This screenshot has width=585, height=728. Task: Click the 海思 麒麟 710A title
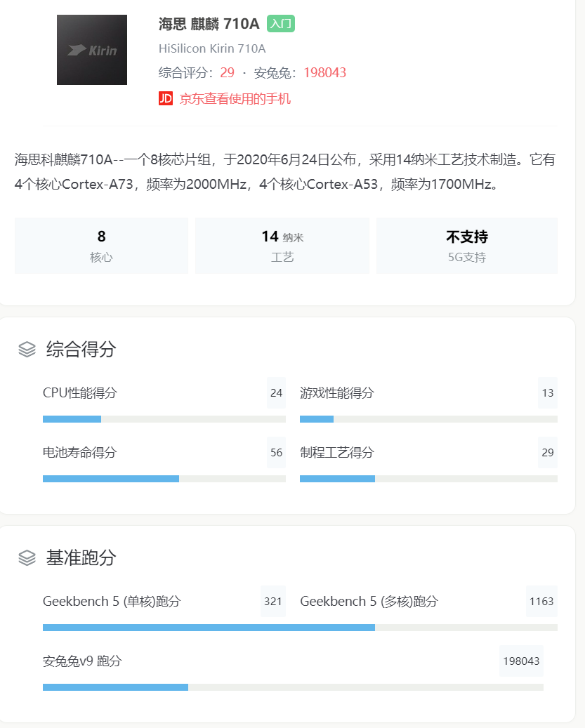209,24
